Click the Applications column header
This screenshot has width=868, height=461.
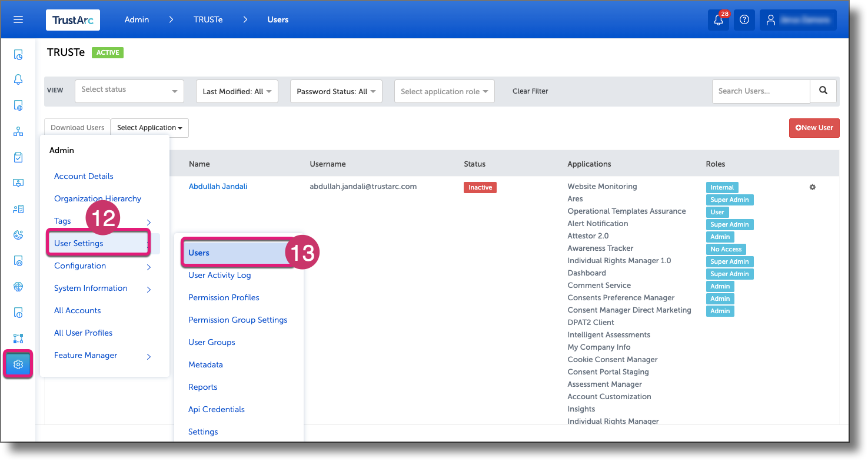click(589, 164)
